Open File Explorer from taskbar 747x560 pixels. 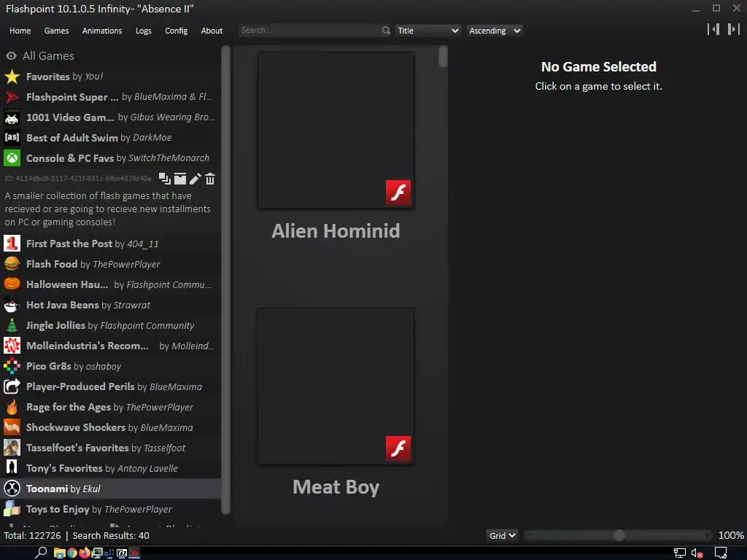click(60, 553)
